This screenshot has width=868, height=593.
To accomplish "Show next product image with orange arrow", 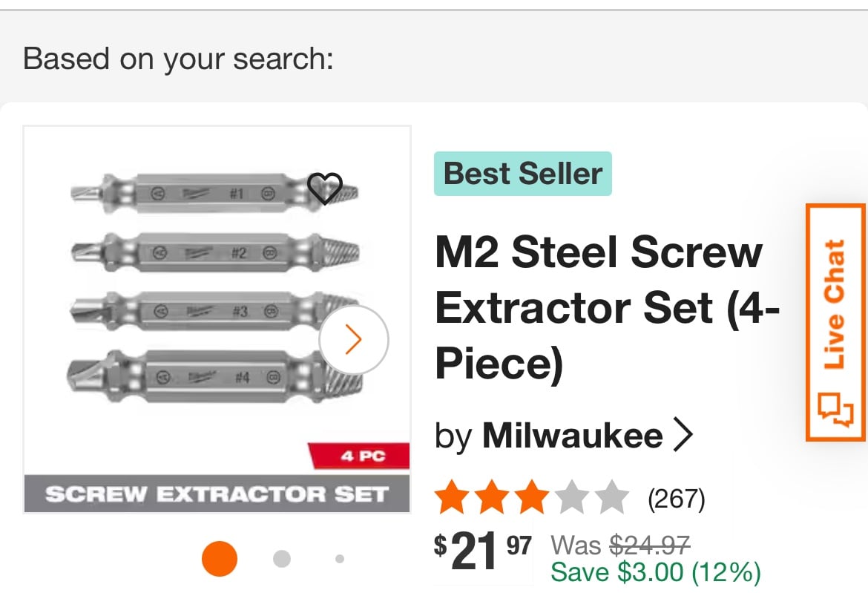I will 354,339.
